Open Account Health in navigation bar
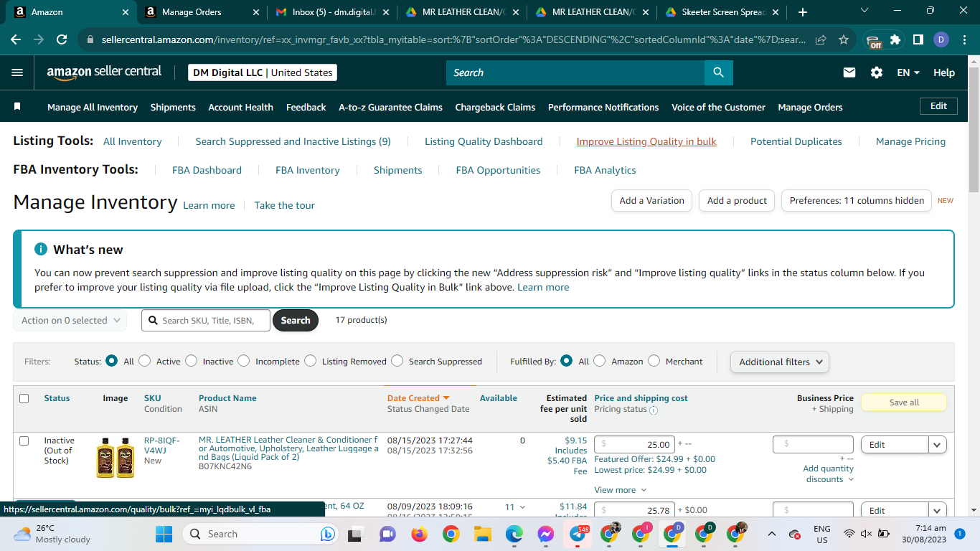Image resolution: width=980 pixels, height=551 pixels. 240,107
